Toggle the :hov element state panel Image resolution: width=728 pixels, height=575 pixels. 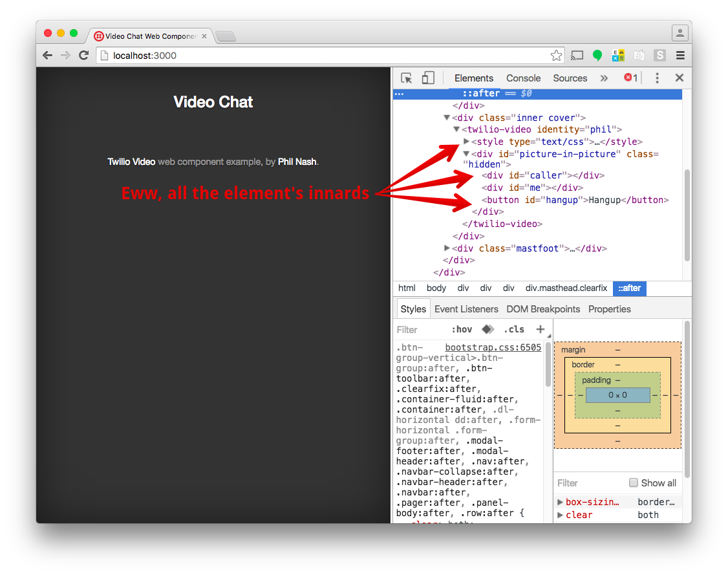462,329
